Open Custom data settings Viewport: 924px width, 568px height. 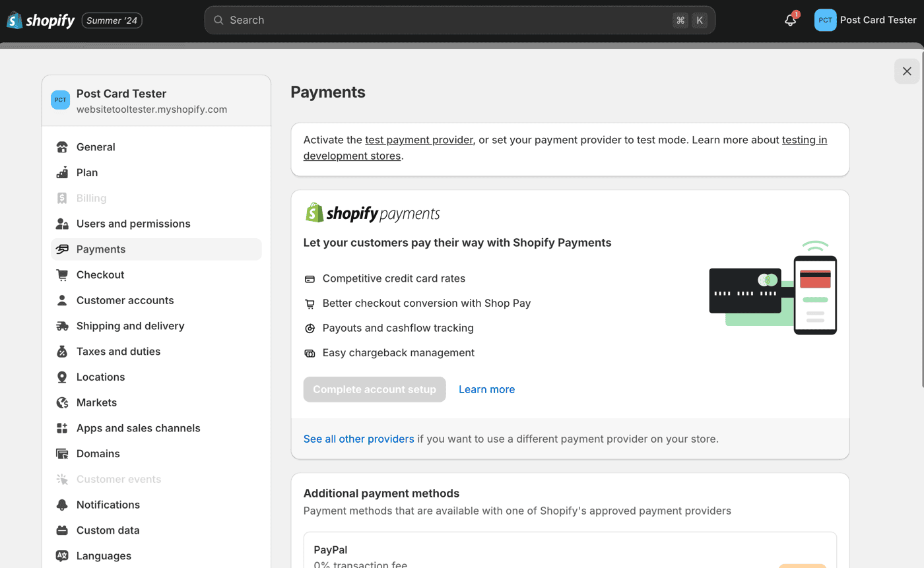156,530
